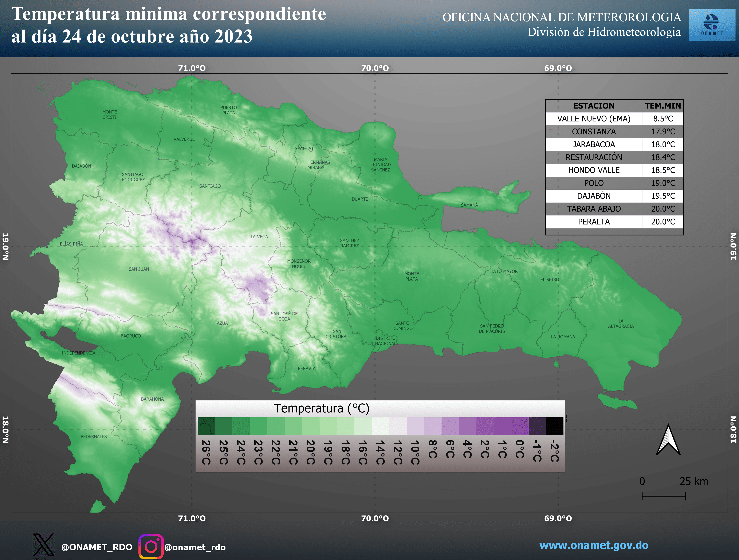This screenshot has width=739, height=560.
Task: Click the SAN CRISTÓBAL province label
Action: tap(337, 334)
